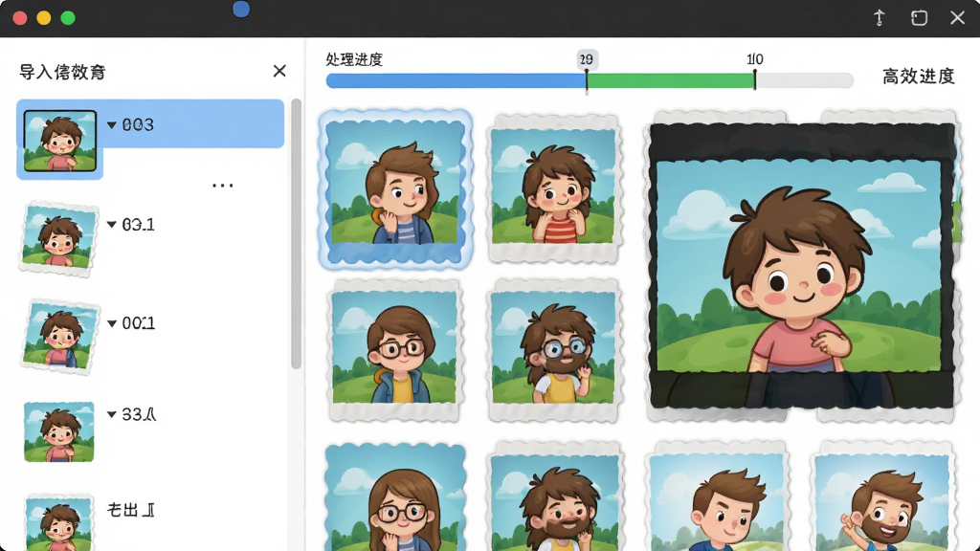Click the "00:1" label in the list
Viewport: 980px width, 551px height.
[138, 323]
